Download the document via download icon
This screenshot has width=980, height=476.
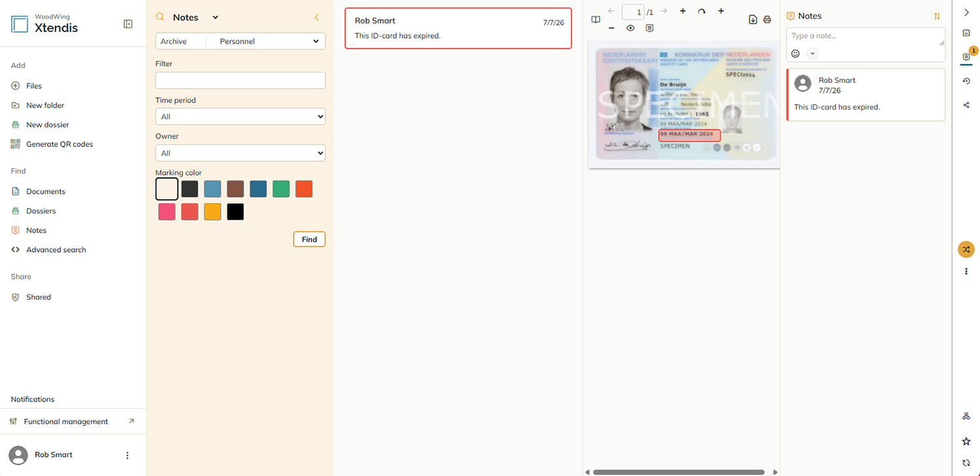coord(753,20)
